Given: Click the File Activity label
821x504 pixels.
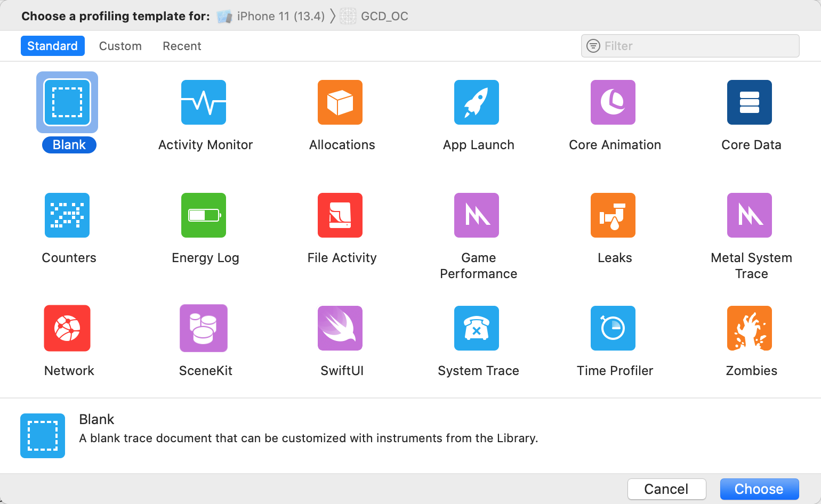Looking at the screenshot, I should pos(342,258).
